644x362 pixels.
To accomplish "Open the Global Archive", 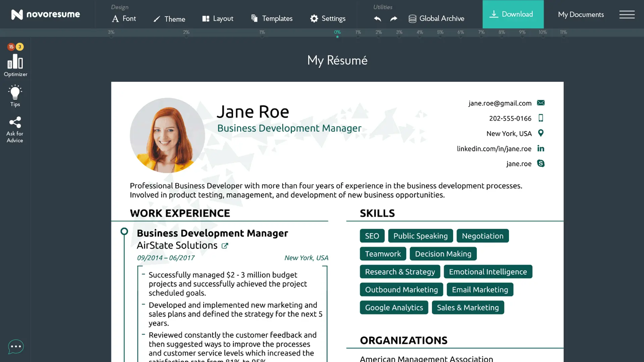I will coord(436,18).
